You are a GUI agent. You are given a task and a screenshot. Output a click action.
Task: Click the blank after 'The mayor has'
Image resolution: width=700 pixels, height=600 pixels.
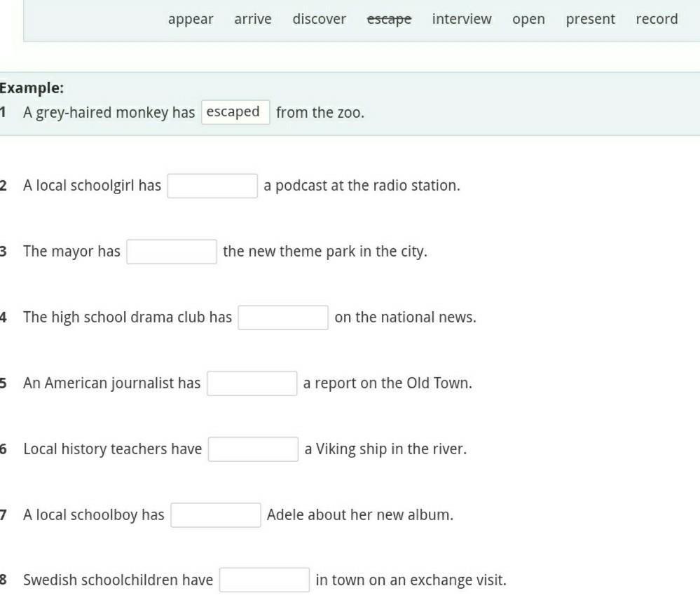[x=172, y=252]
